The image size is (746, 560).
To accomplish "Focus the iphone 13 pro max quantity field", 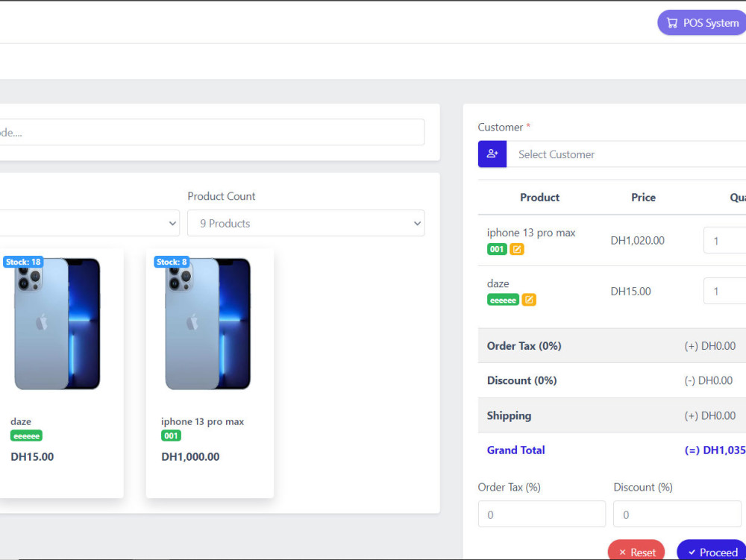I will (x=724, y=241).
